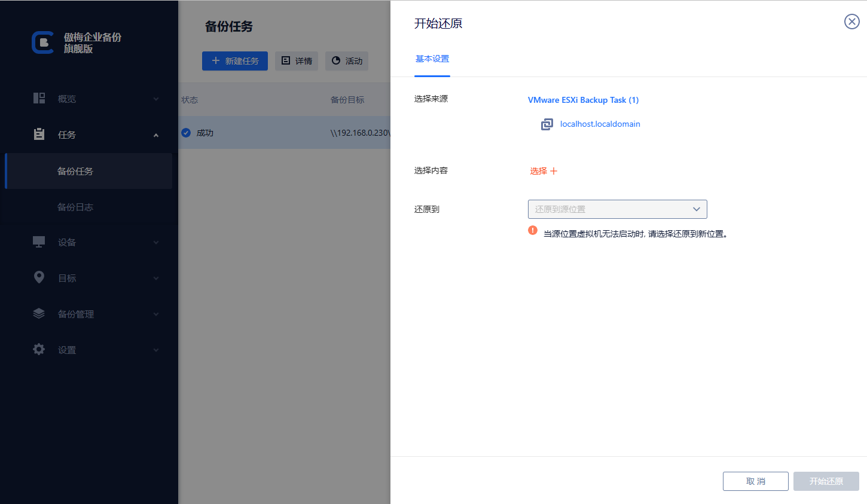Click the 成功 success checkmark icon
867x504 pixels.
(186, 132)
